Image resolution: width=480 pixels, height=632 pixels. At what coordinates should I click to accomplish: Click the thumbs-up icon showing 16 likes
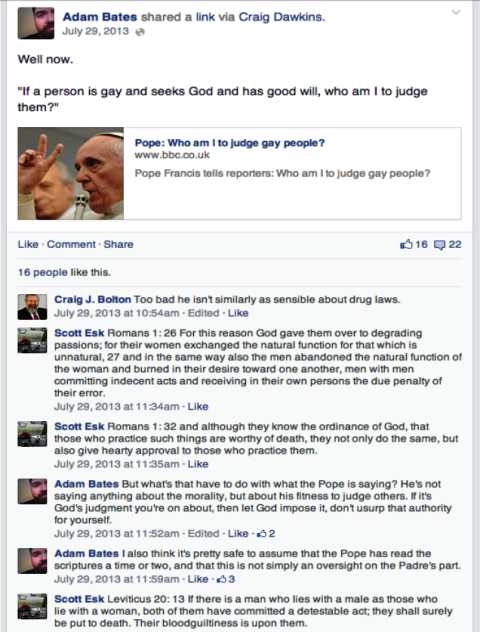click(406, 244)
